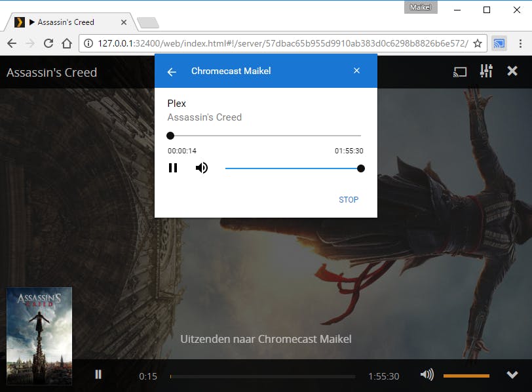Minimize the Chrome window
This screenshot has height=392, width=532.
coord(457,10)
